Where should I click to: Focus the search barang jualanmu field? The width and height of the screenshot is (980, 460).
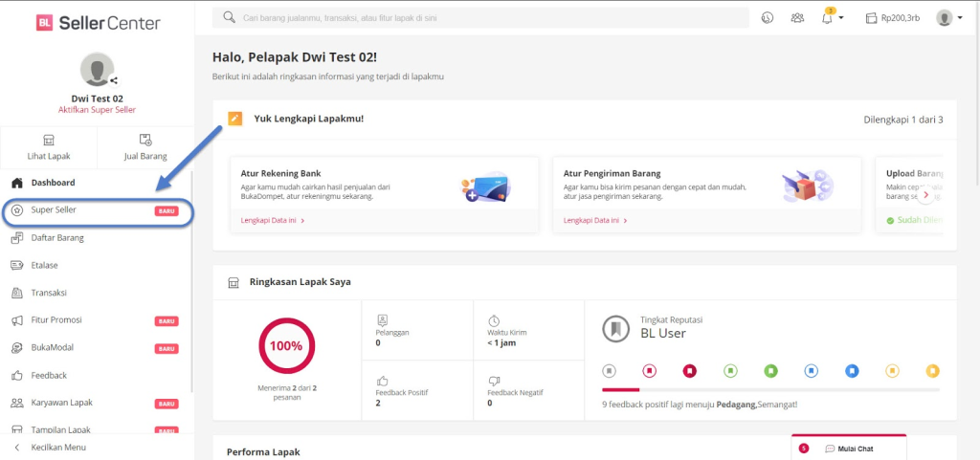480,18
